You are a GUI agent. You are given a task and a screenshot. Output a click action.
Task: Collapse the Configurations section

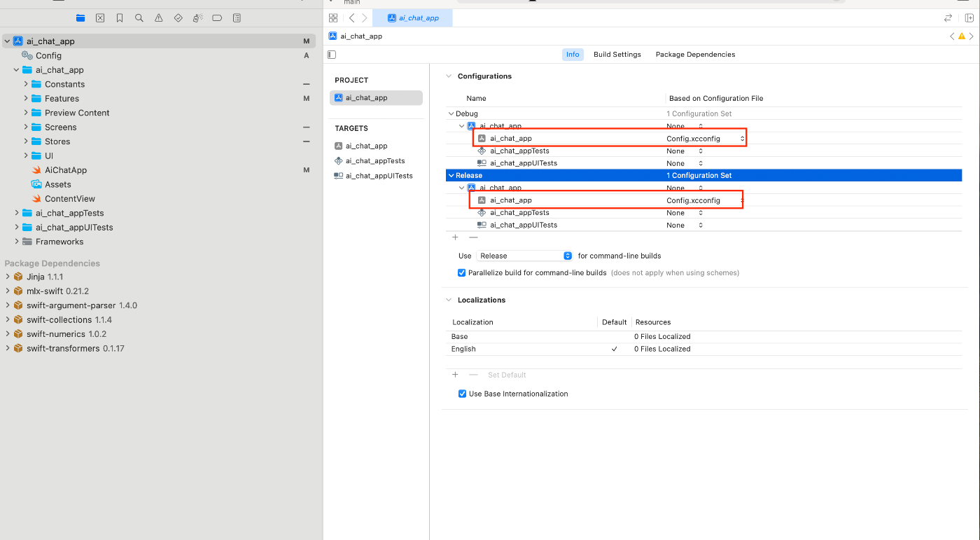(x=449, y=76)
